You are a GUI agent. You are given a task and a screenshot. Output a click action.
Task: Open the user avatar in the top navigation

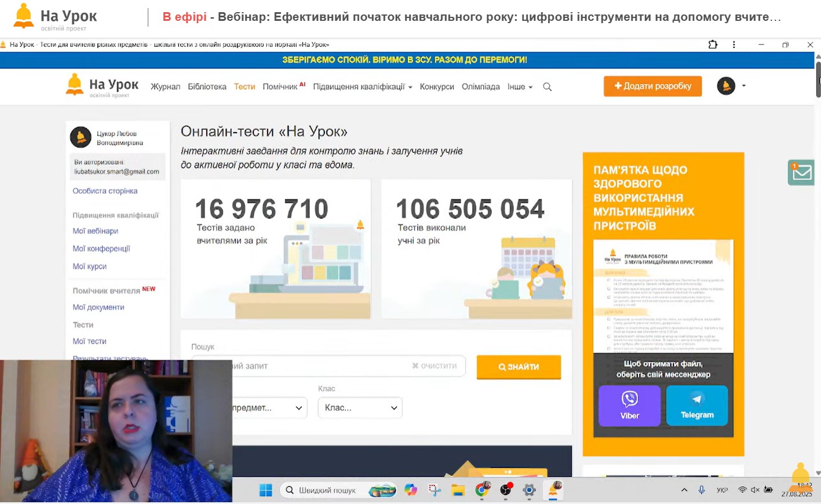click(x=726, y=86)
